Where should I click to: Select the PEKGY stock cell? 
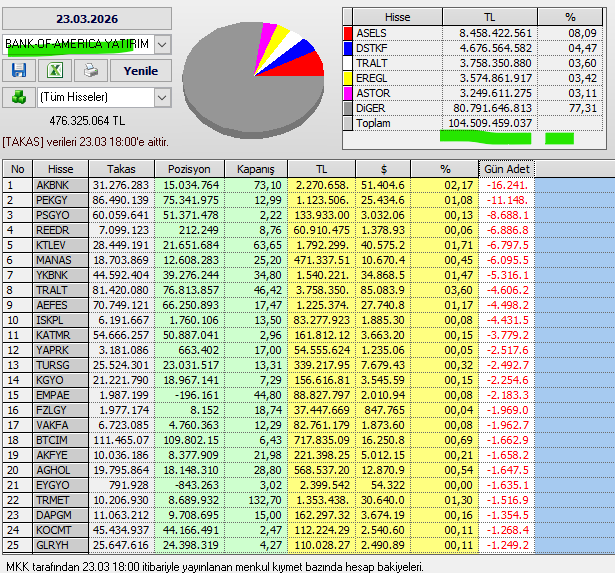click(x=61, y=200)
